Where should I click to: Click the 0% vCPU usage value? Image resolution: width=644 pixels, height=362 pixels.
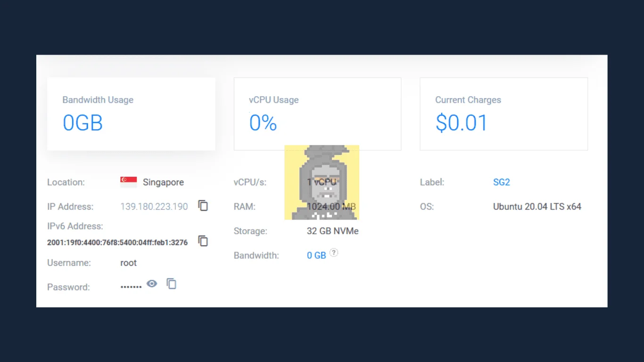click(x=263, y=123)
